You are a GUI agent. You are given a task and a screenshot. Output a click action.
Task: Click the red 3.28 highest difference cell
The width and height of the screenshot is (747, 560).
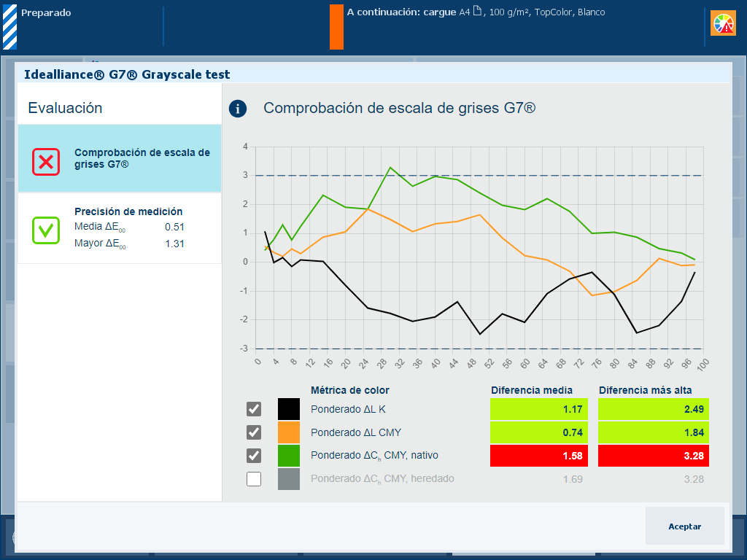[x=653, y=456]
